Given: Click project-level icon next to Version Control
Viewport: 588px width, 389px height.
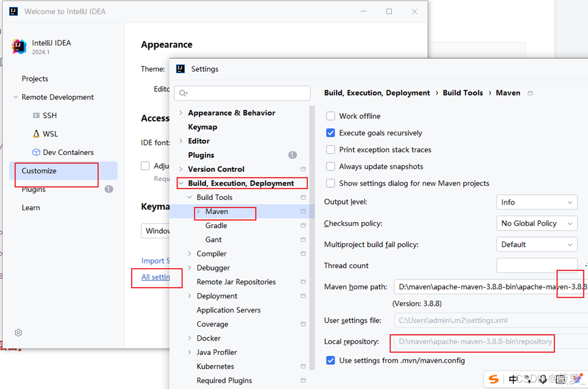Looking at the screenshot, I should (303, 169).
